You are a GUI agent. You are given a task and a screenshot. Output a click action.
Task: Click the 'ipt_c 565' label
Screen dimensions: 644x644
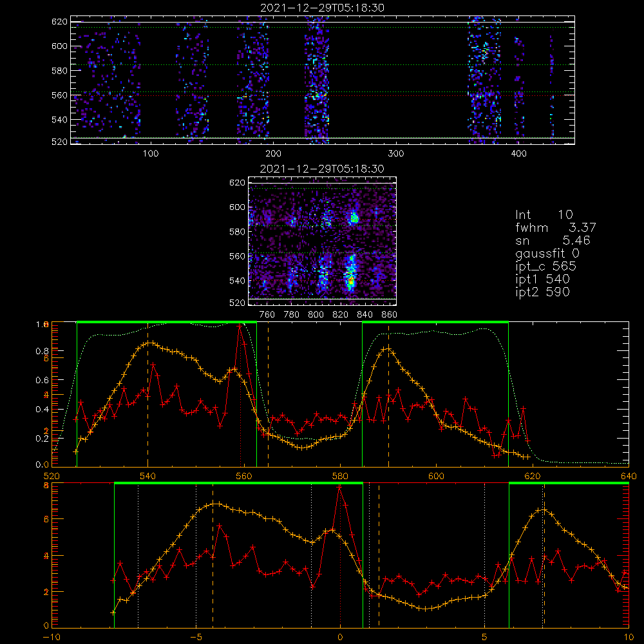click(x=545, y=267)
